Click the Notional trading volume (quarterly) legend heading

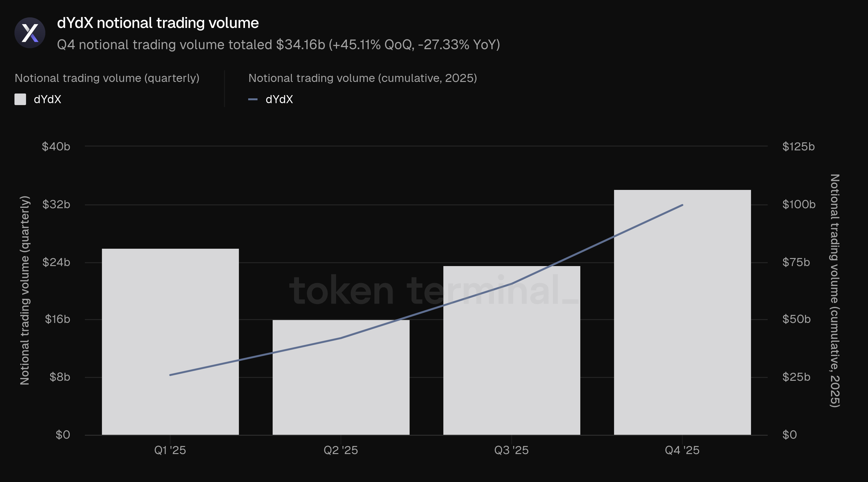[x=107, y=78]
